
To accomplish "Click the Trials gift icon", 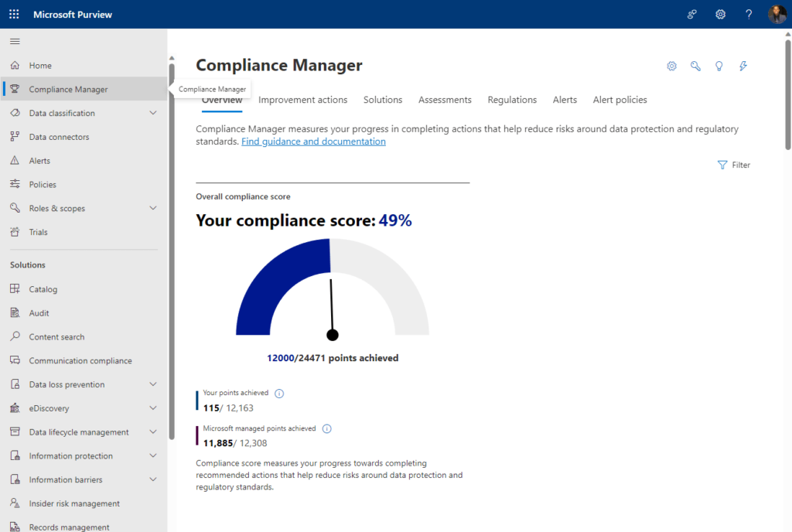I will click(15, 232).
